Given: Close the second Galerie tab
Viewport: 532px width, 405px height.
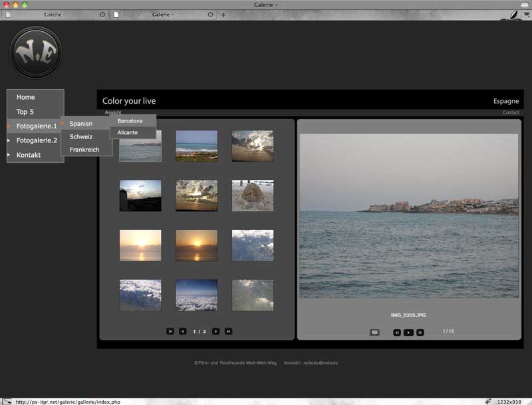Looking at the screenshot, I should tap(210, 15).
